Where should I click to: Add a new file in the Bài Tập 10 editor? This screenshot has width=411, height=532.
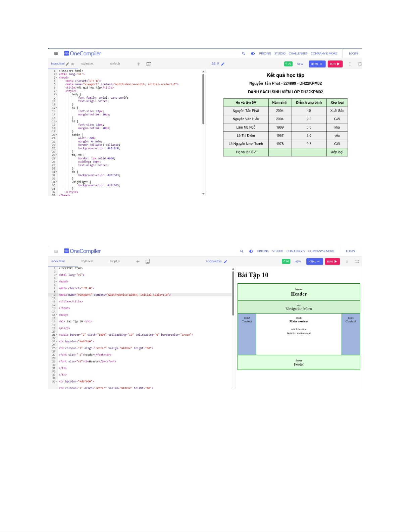point(138,261)
